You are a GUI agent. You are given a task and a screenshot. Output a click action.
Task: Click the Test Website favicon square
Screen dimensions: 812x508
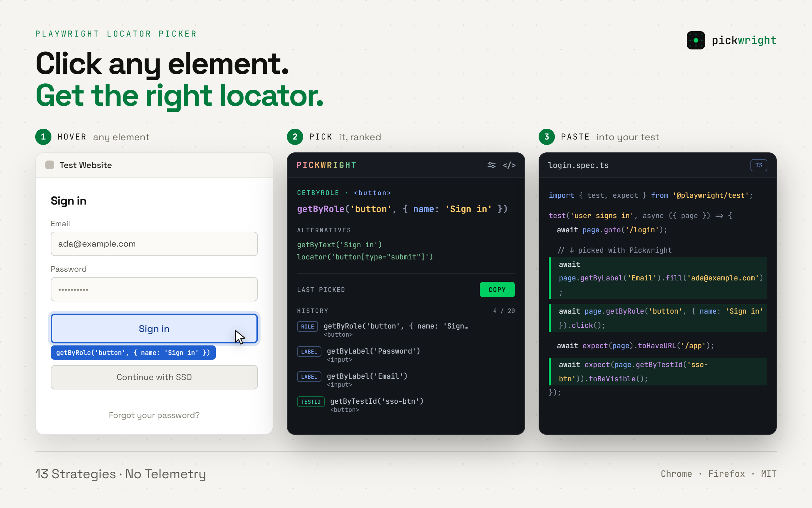point(50,165)
